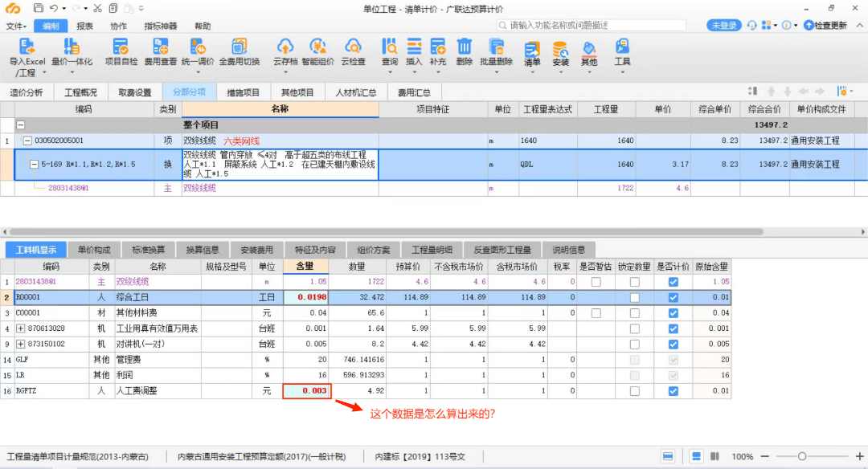Screen dimensions: 868x469
Task: Open the 导入Excel/工程 dropdown arrow
Action: click(44, 72)
